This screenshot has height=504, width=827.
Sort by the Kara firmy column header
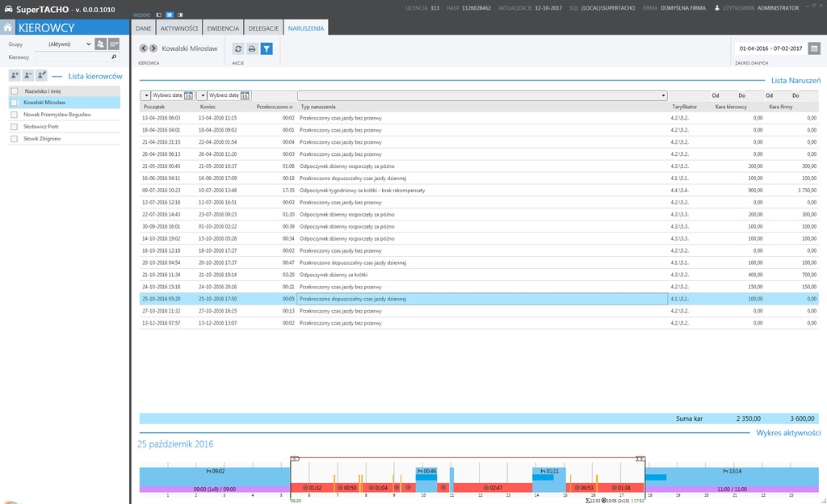(781, 107)
